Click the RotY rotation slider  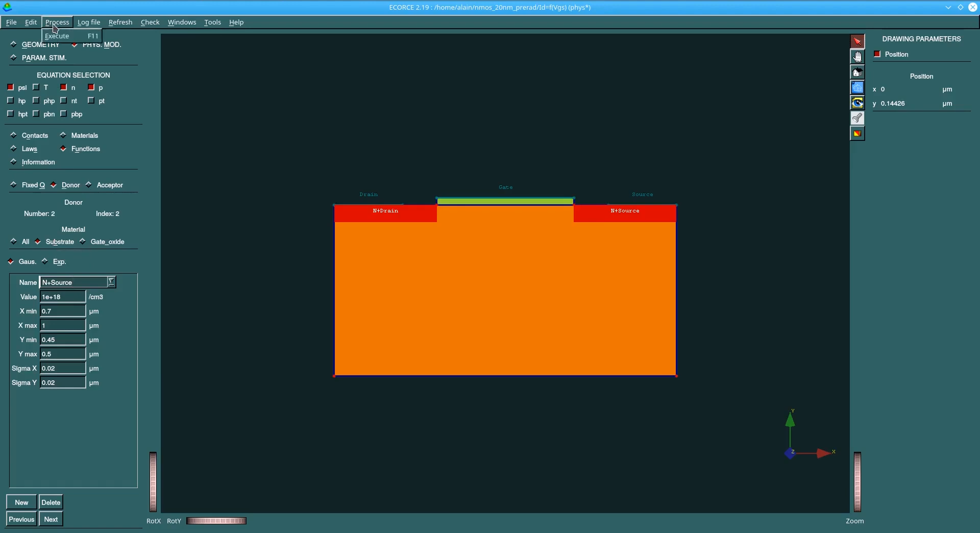[216, 521]
